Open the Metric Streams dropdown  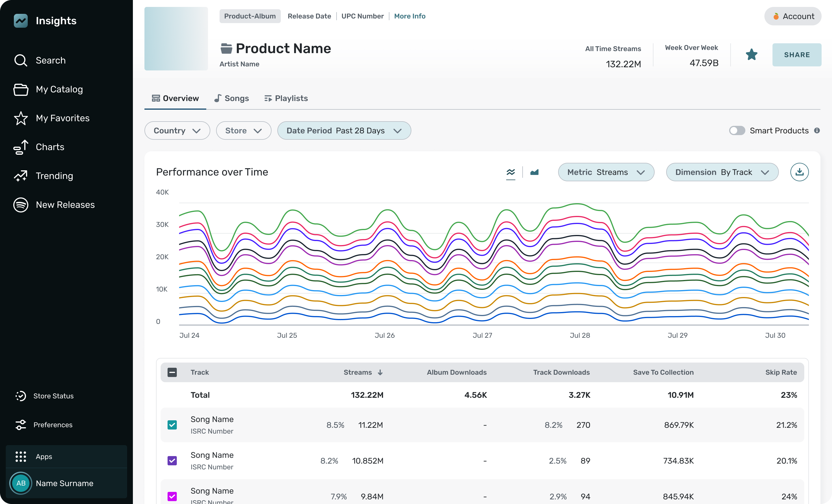(606, 172)
